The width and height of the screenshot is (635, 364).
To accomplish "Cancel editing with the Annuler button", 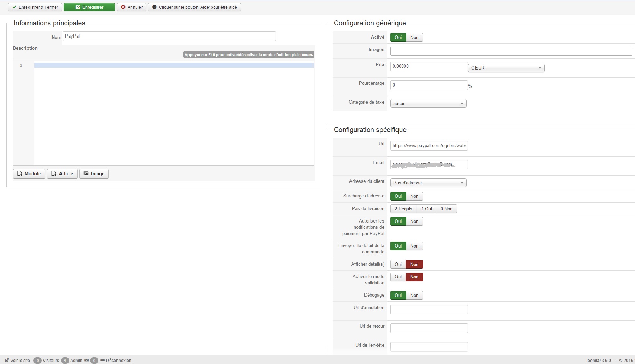I will (132, 7).
